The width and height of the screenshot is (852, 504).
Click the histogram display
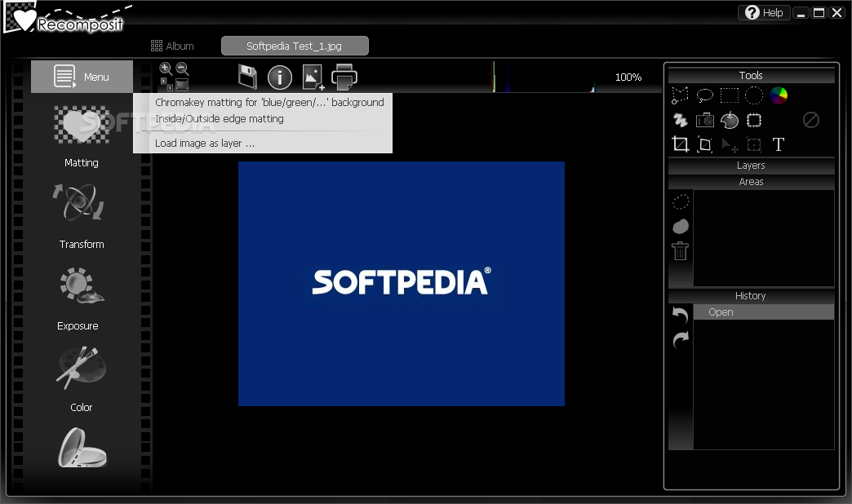[544, 77]
